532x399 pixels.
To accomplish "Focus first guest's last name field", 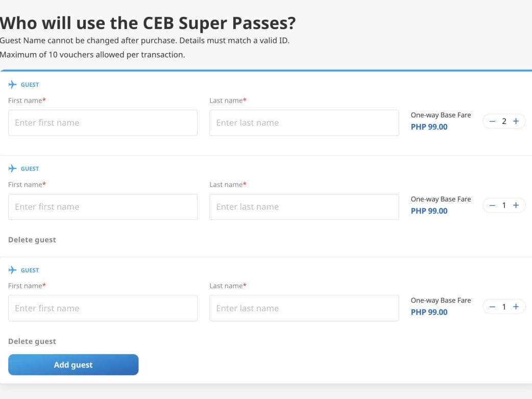I will tap(304, 123).
